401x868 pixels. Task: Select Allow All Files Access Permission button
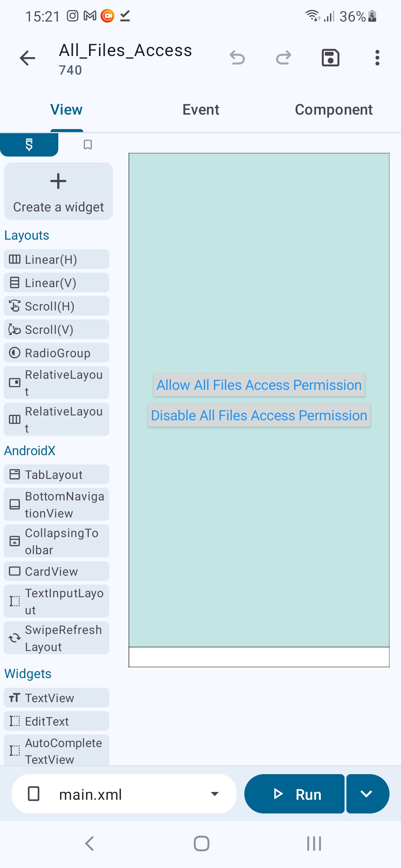click(x=259, y=385)
